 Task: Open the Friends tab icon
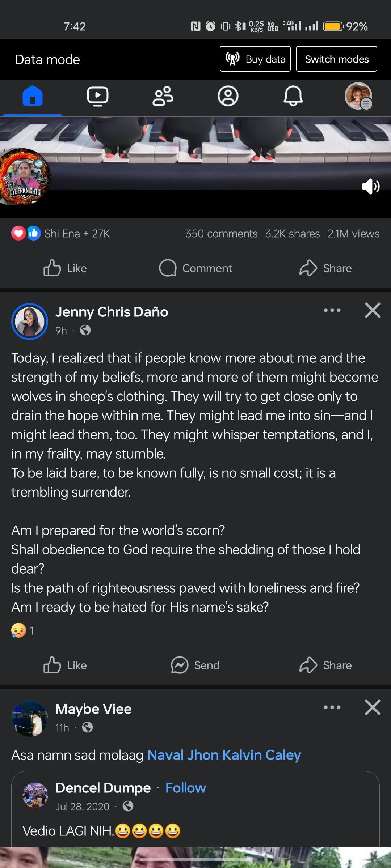[163, 96]
